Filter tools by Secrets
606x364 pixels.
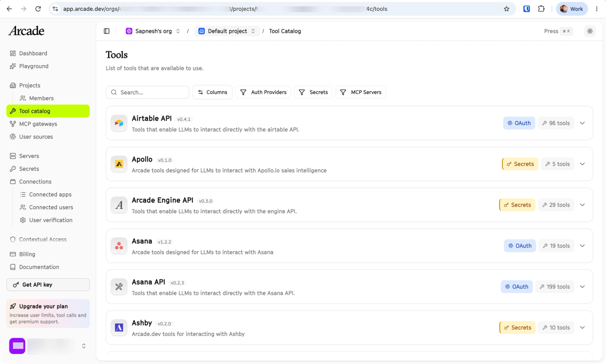pos(314,92)
